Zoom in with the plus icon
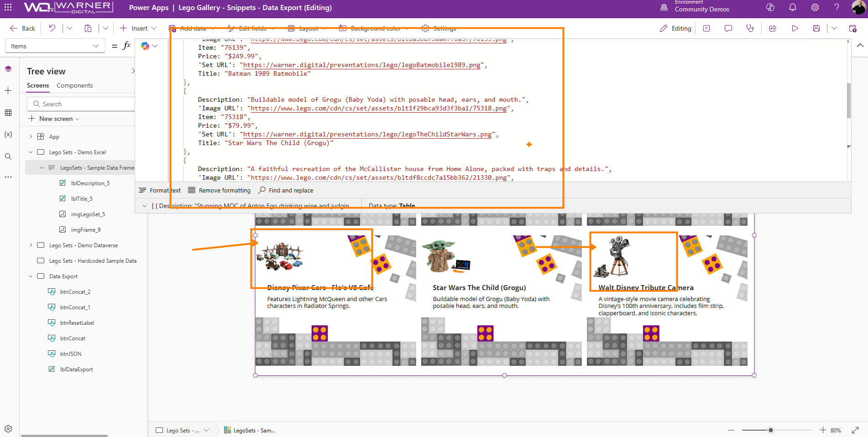Image resolution: width=868 pixels, height=437 pixels. (x=823, y=430)
